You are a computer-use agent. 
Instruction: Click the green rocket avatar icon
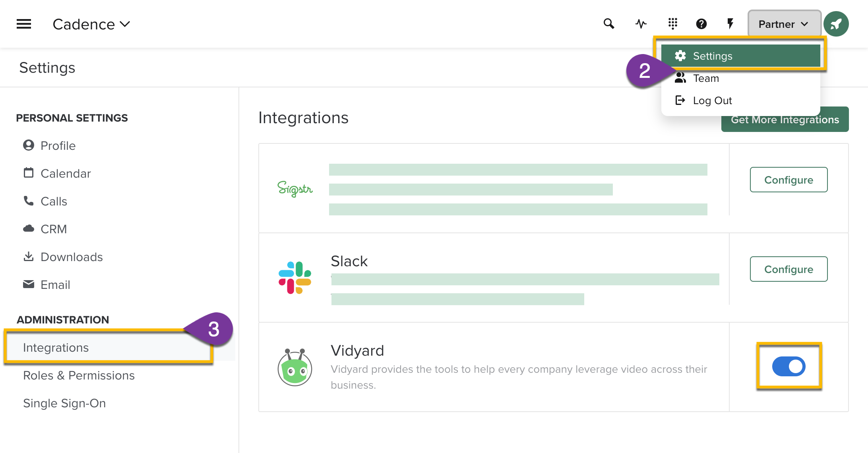tap(836, 24)
